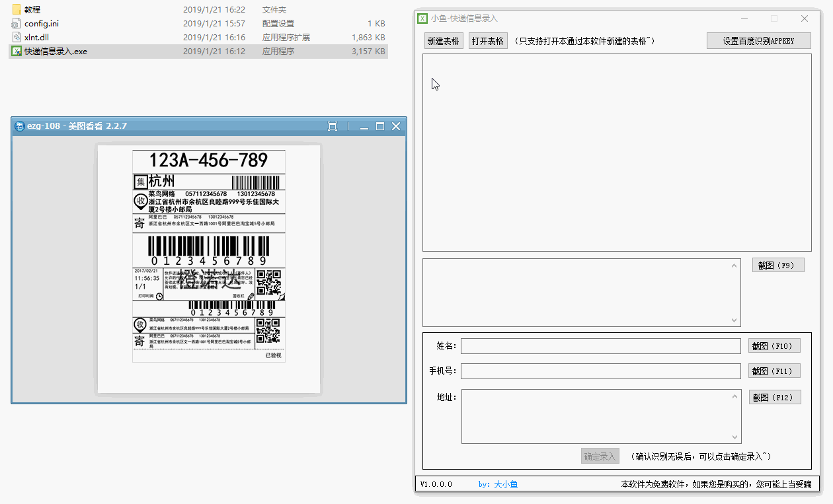Click the fullscreen icon in the 美图看看 title bar
Viewport: 833px width, 504px height.
click(333, 126)
